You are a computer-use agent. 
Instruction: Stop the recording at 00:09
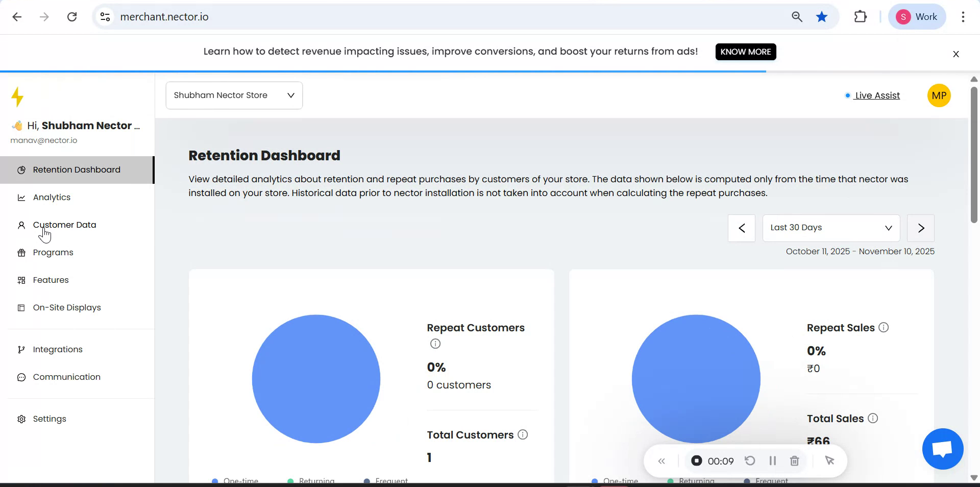697,461
